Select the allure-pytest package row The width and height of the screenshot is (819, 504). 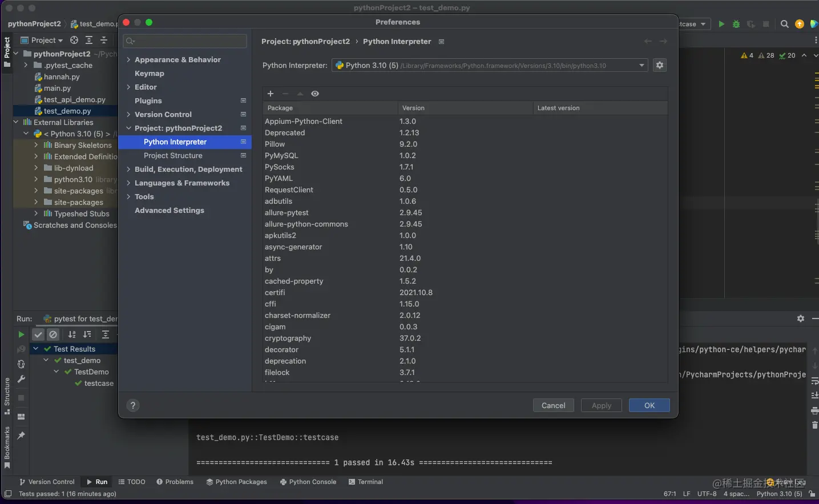coord(465,212)
